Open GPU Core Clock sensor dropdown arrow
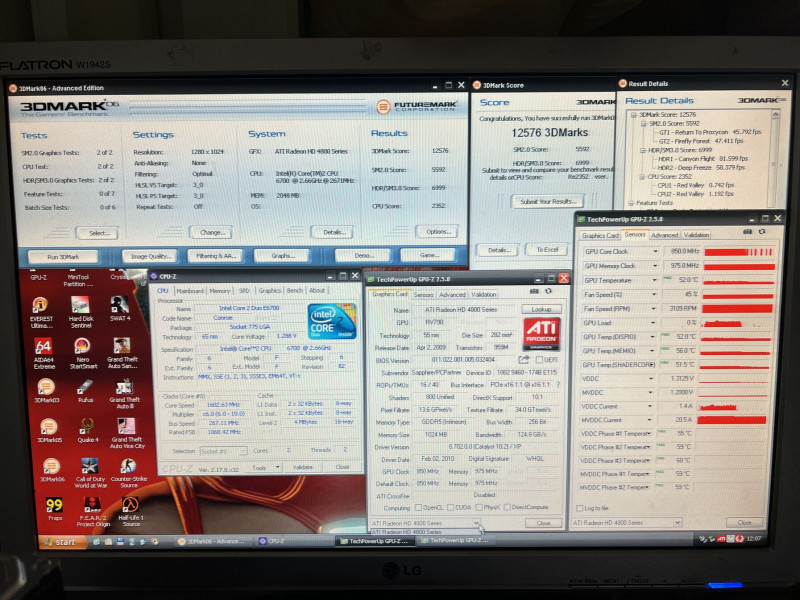This screenshot has height=600, width=800. coord(655,252)
